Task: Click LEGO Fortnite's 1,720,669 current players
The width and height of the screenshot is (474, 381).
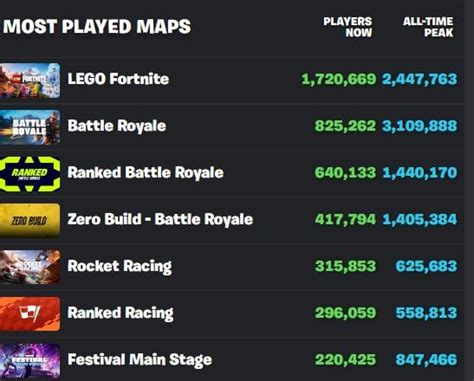Action: coord(339,79)
